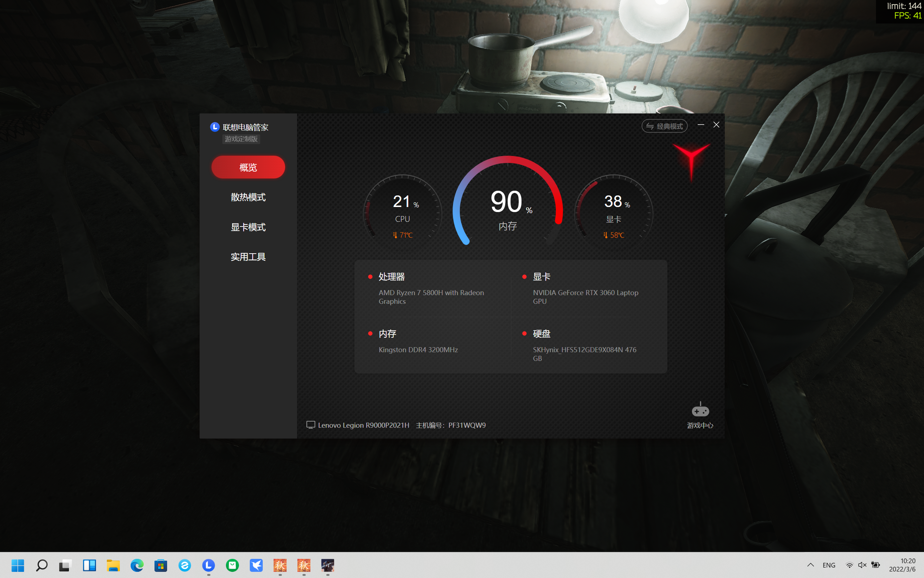Launch File Explorer from taskbar
The width and height of the screenshot is (924, 578).
tap(113, 565)
